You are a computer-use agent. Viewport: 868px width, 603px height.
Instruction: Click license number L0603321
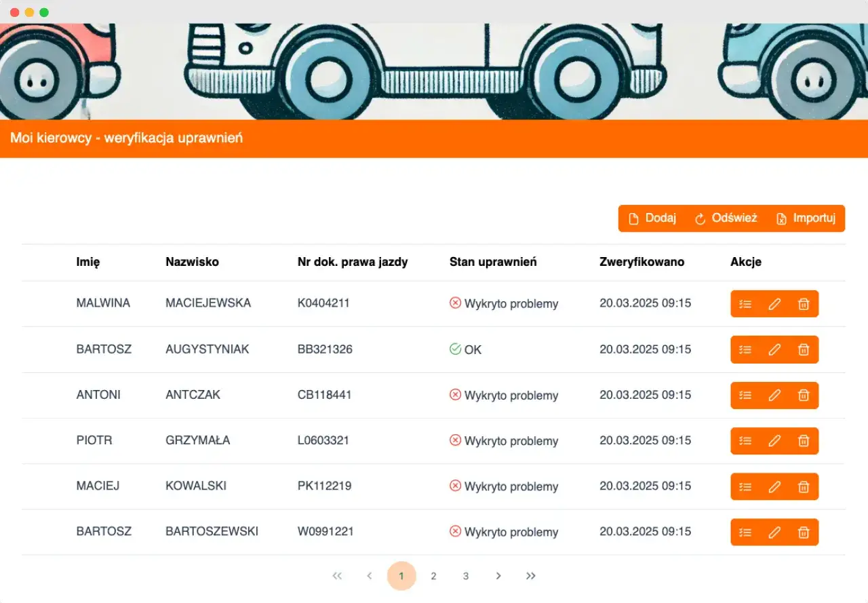[323, 440]
